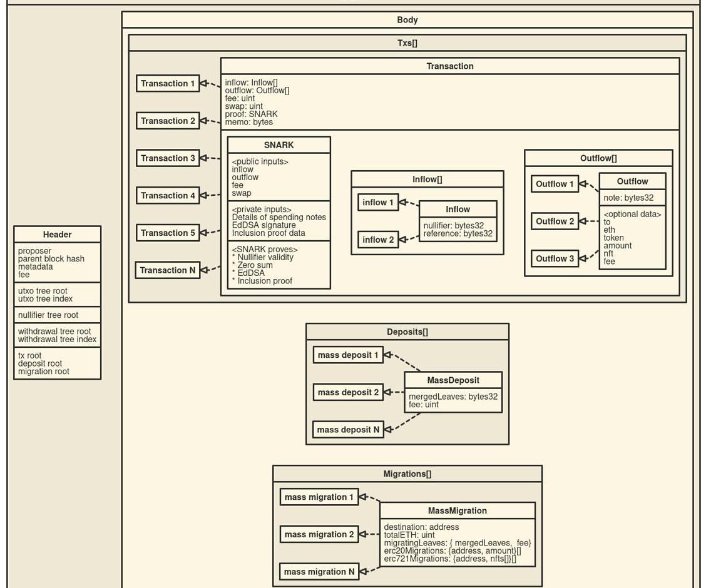This screenshot has width=706, height=588.
Task: Select the inflow 1 box
Action: pyautogui.click(x=378, y=203)
